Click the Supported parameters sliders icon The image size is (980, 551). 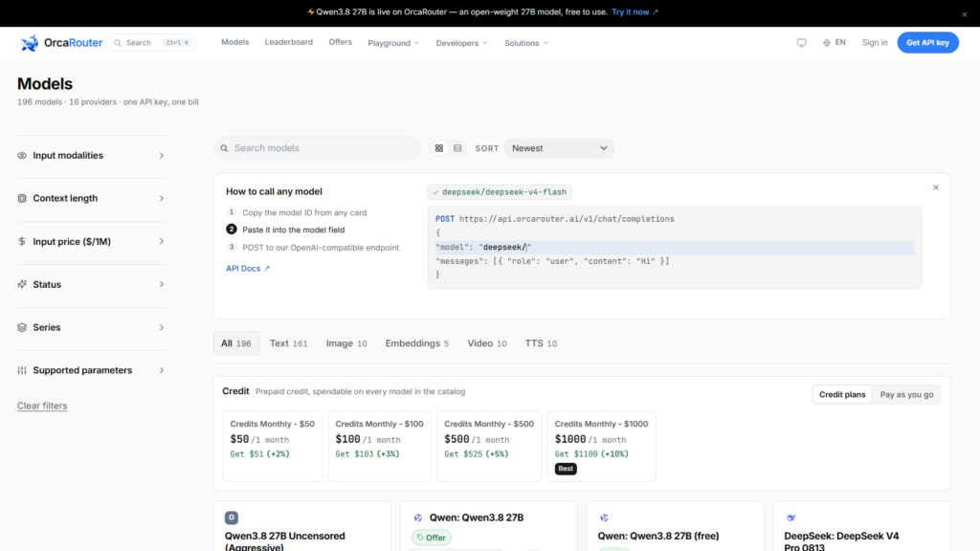(22, 370)
